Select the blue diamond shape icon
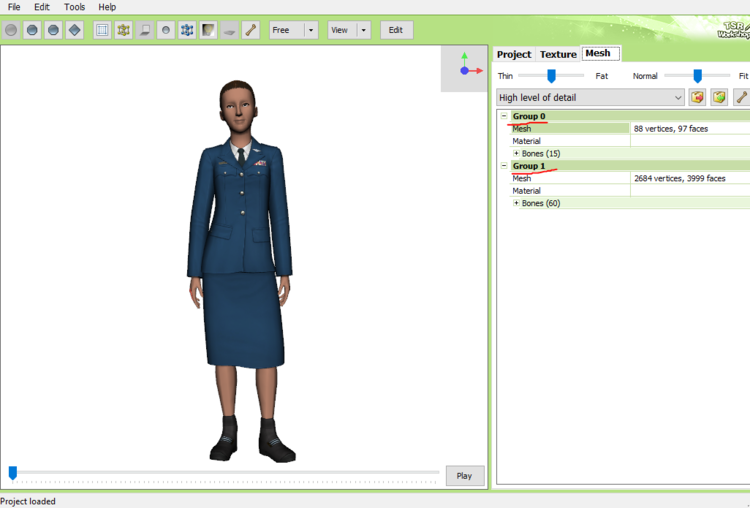 (75, 30)
